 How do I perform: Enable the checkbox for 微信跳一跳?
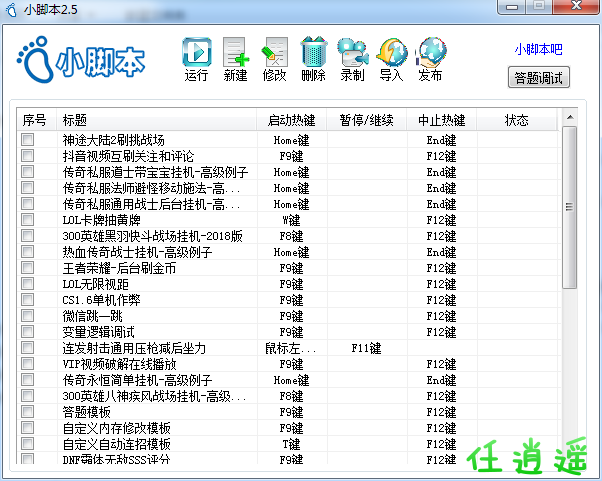28,316
